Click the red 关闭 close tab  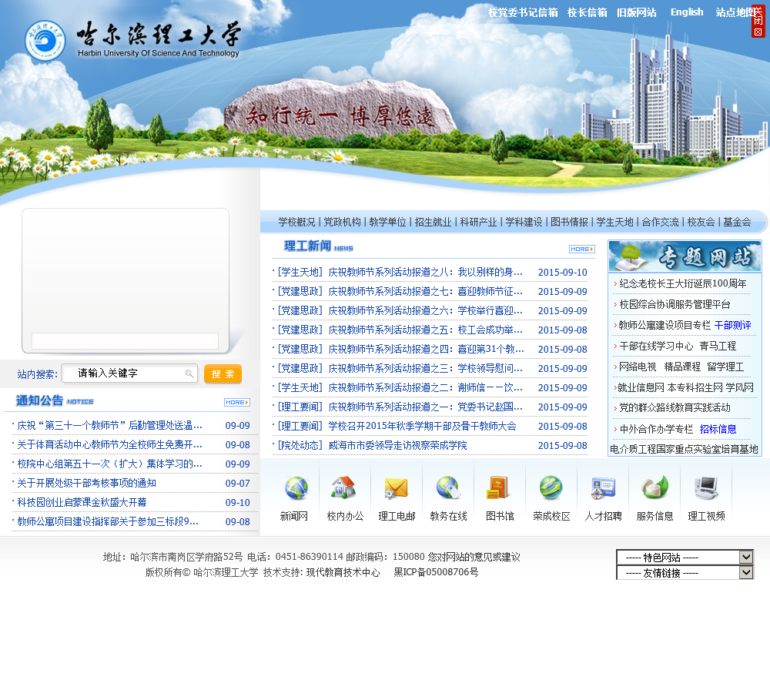(x=758, y=22)
